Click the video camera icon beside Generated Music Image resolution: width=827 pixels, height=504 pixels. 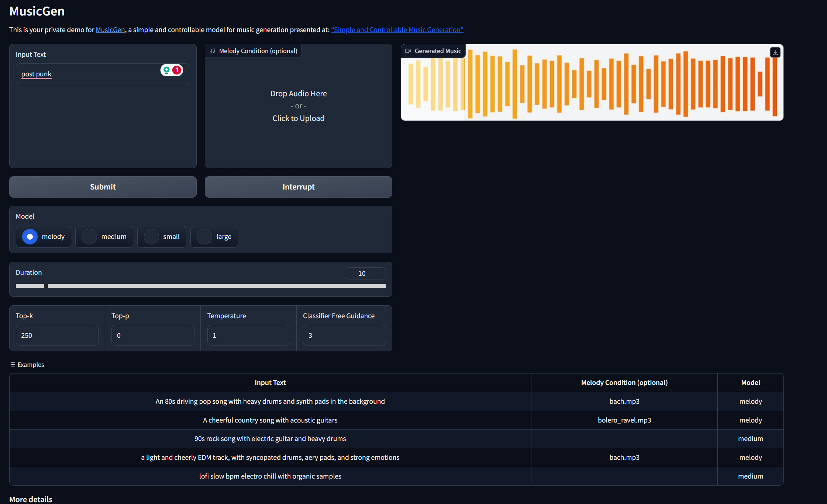[408, 51]
